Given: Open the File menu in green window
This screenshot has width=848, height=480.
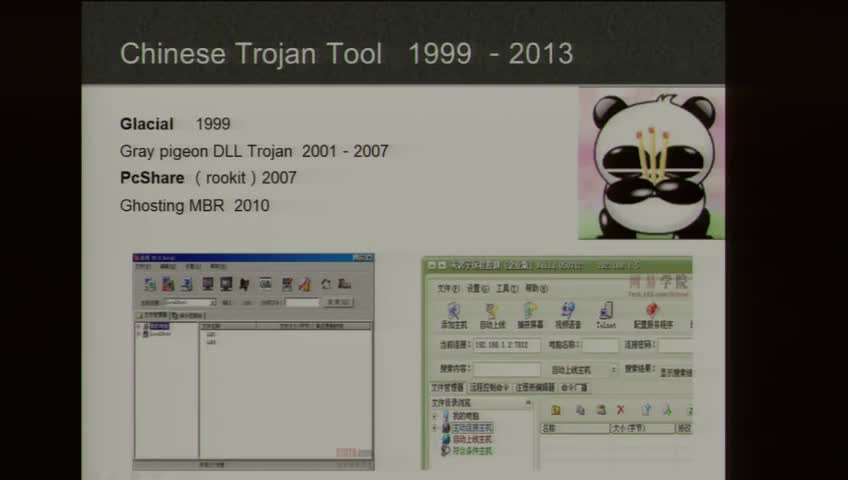Looking at the screenshot, I should point(448,289).
